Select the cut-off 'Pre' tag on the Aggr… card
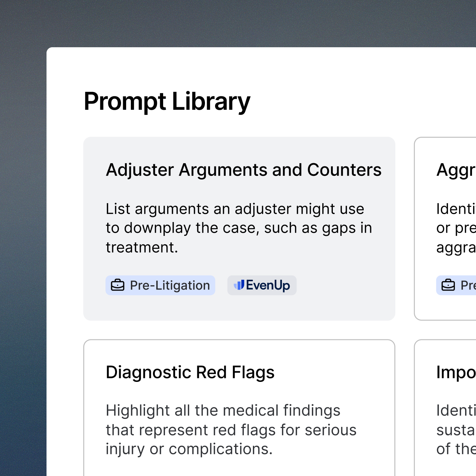 tap(468, 285)
